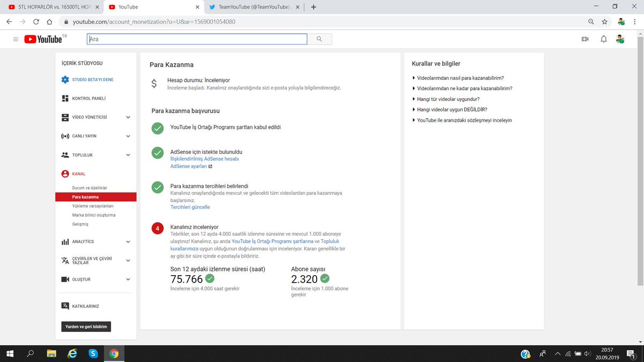
Task: Expand the Analytics section chevron
Action: coord(128,242)
